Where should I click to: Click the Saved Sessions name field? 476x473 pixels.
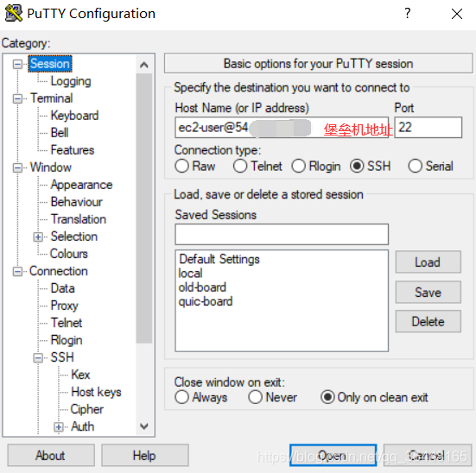coord(282,234)
